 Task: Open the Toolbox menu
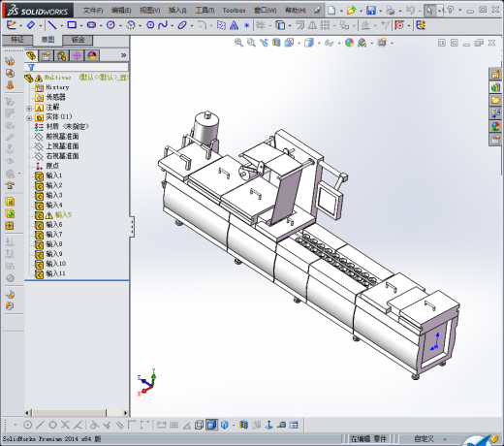coord(234,11)
